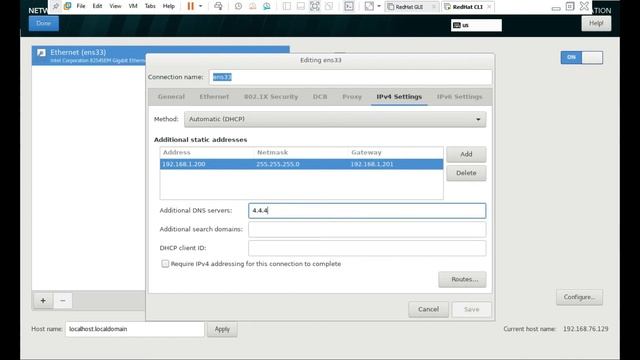This screenshot has height=360, width=640.
Task: Click the send Ctrl+Alt+Del icon
Action: pyautogui.click(x=218, y=6)
